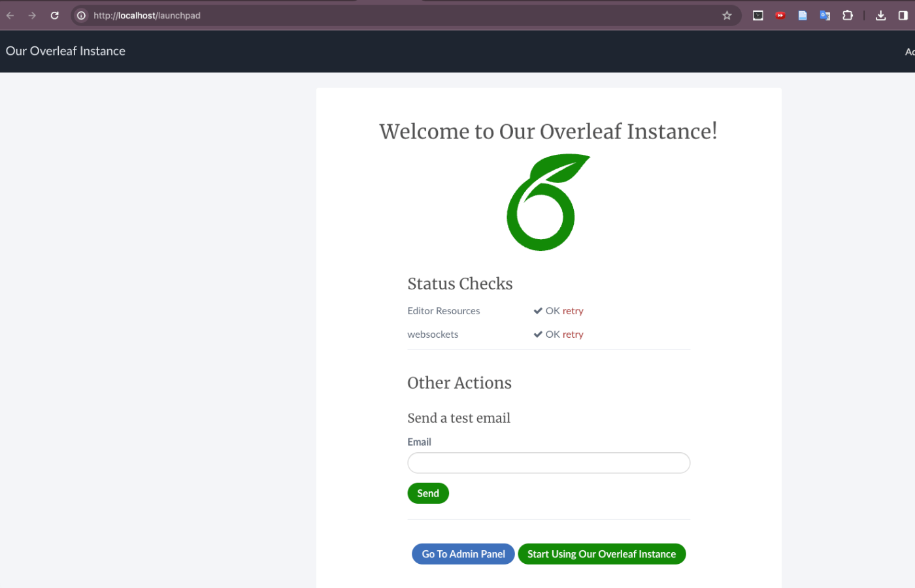View site information icon in address bar
The image size is (915, 588).
81,16
